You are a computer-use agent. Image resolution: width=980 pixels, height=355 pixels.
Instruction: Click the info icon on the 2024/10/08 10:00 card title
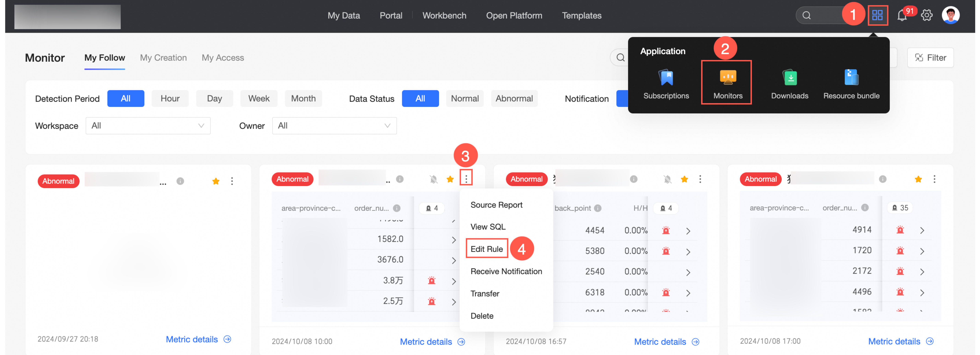(x=400, y=179)
